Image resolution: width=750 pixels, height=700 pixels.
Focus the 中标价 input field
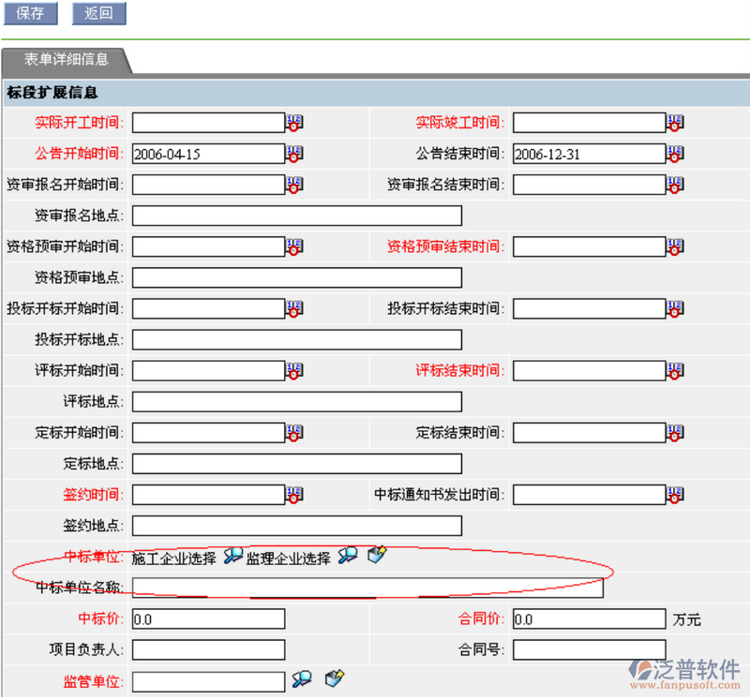click(x=208, y=619)
